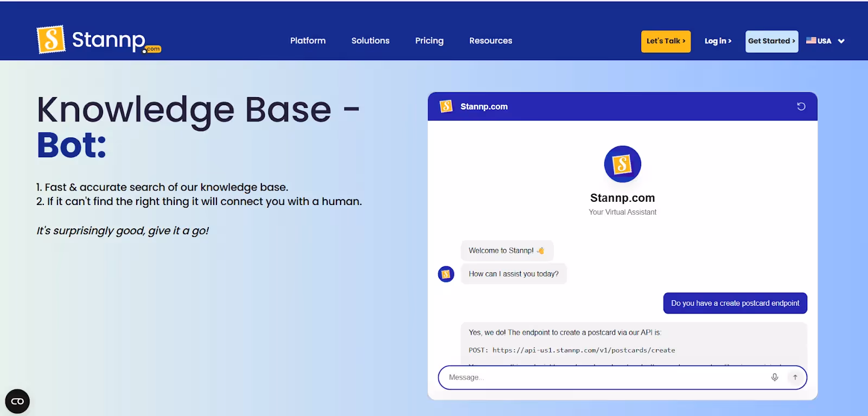The height and width of the screenshot is (416, 868).
Task: Send the message with the arrow button
Action: [795, 377]
